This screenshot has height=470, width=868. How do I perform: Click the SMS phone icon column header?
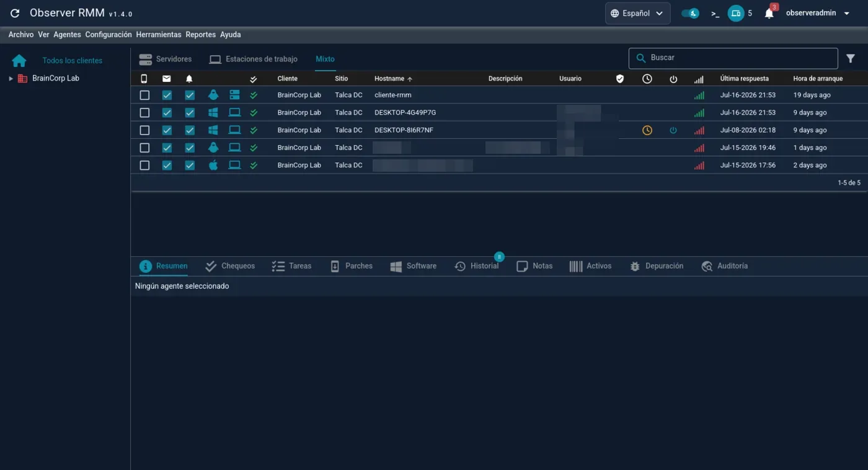click(x=144, y=79)
